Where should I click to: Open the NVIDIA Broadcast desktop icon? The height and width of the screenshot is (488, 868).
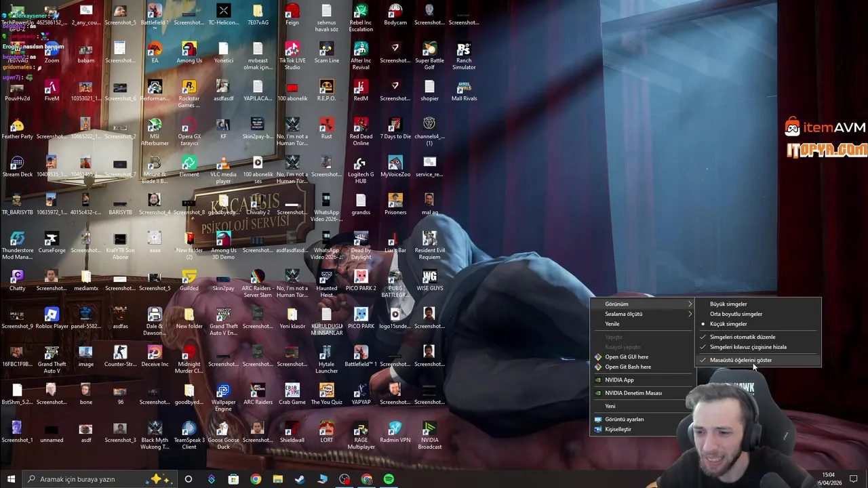click(x=429, y=434)
